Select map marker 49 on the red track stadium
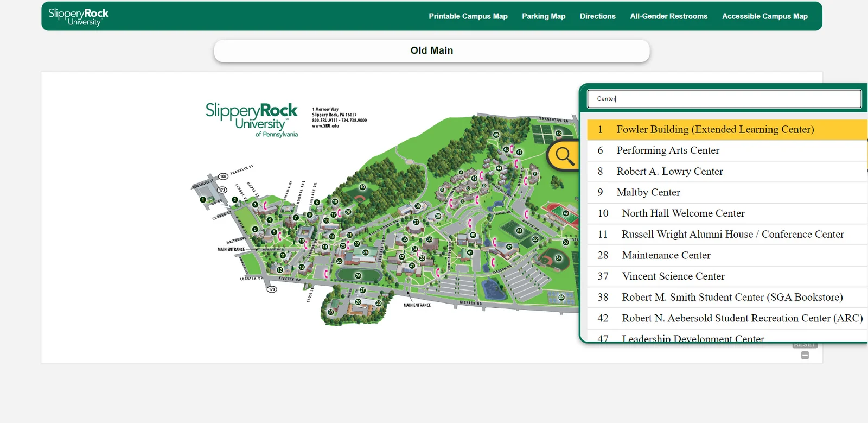Image resolution: width=868 pixels, height=423 pixels. pyautogui.click(x=565, y=213)
